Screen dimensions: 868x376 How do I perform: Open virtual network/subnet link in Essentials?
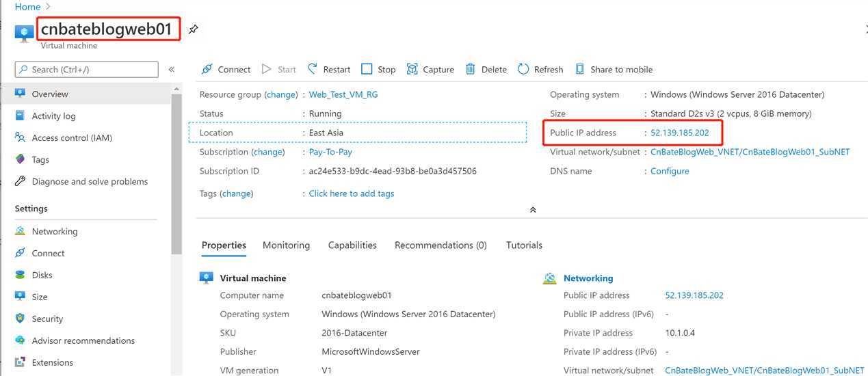coord(750,152)
